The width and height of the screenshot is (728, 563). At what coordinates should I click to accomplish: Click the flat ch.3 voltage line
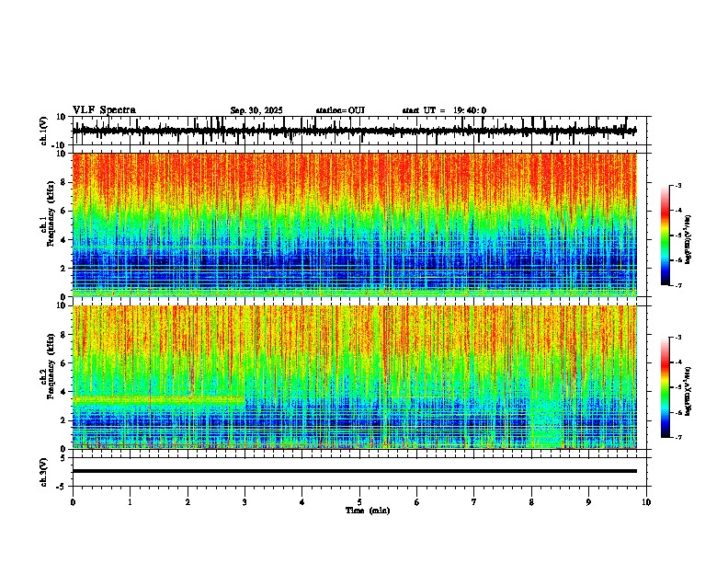coord(355,471)
